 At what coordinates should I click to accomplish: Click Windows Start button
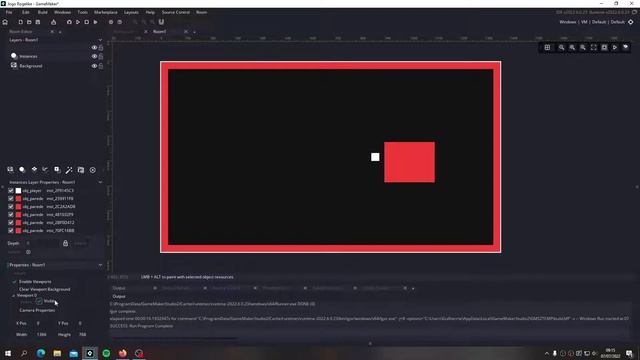pyautogui.click(x=8, y=353)
